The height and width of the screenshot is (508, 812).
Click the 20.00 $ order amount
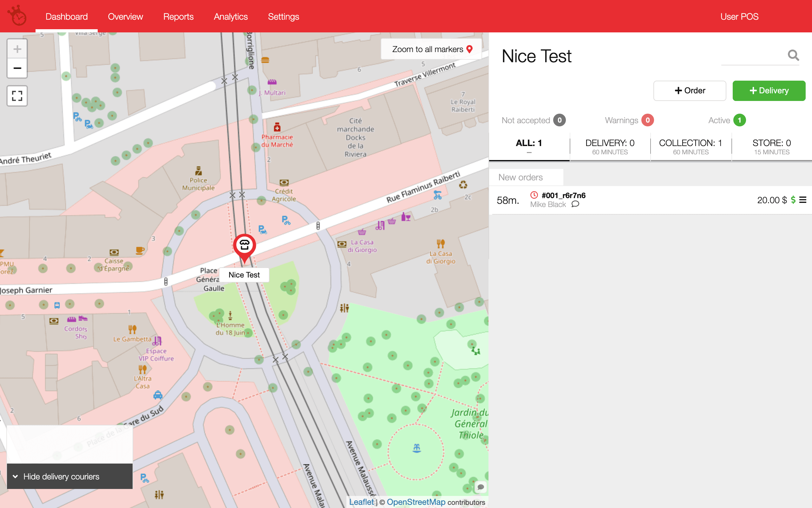[x=772, y=200]
